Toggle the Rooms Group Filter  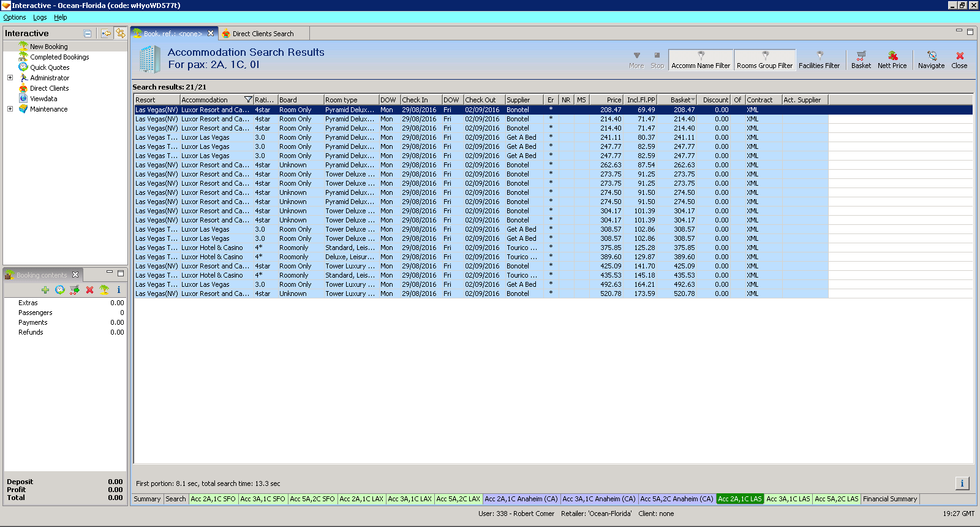click(x=764, y=60)
